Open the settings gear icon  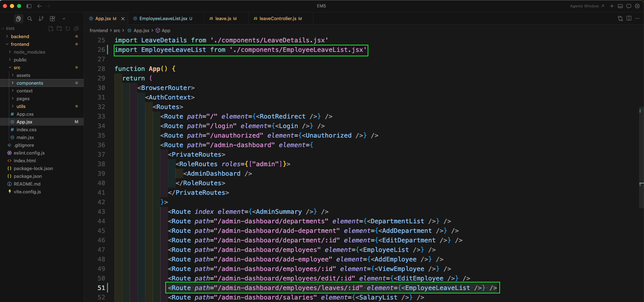[x=637, y=6]
